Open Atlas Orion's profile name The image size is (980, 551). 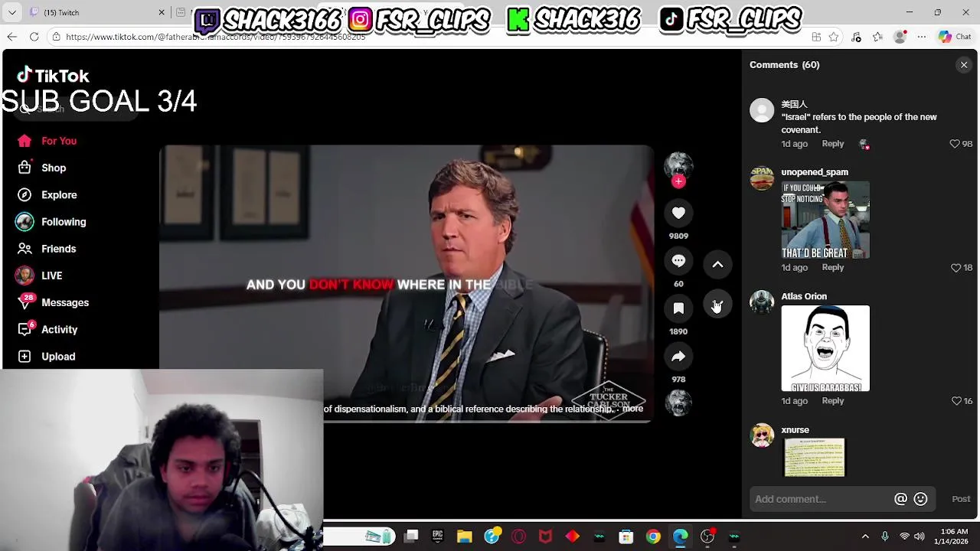coord(804,296)
